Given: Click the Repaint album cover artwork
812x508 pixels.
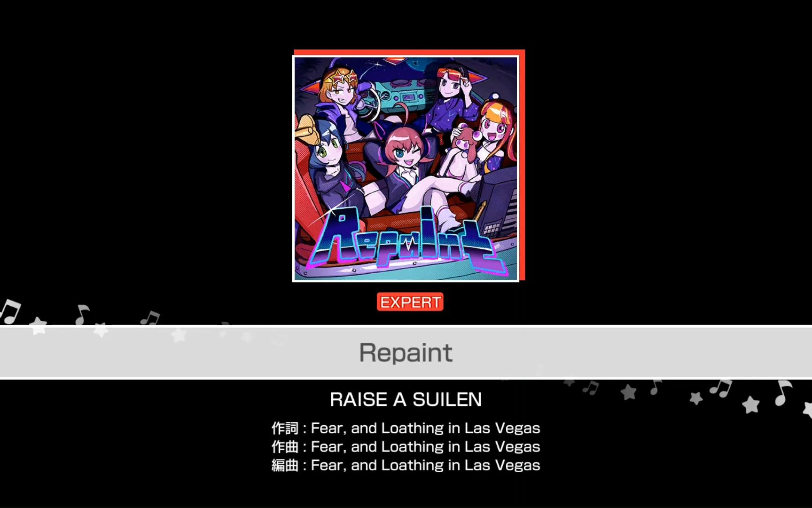Looking at the screenshot, I should tap(406, 169).
